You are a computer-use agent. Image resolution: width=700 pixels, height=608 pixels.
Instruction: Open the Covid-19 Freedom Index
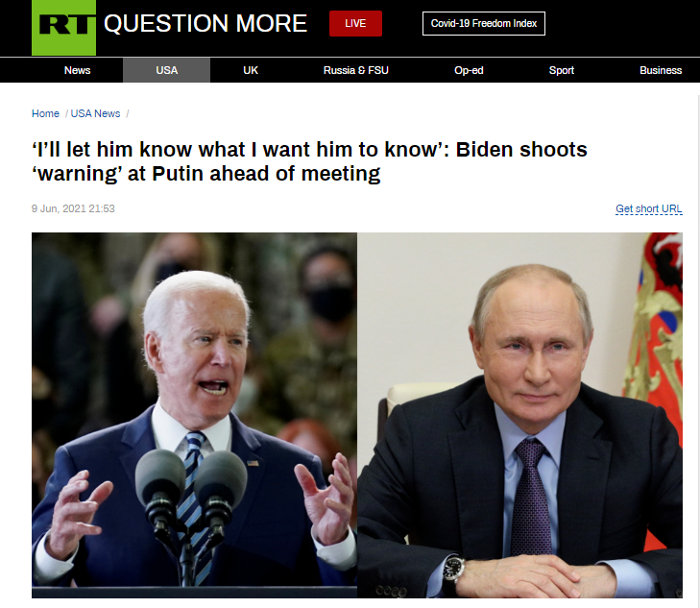coord(484,23)
